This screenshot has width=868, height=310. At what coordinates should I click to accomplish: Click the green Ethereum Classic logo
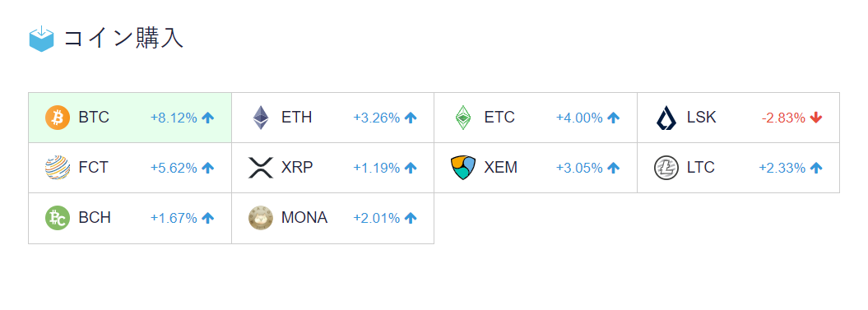pos(462,118)
